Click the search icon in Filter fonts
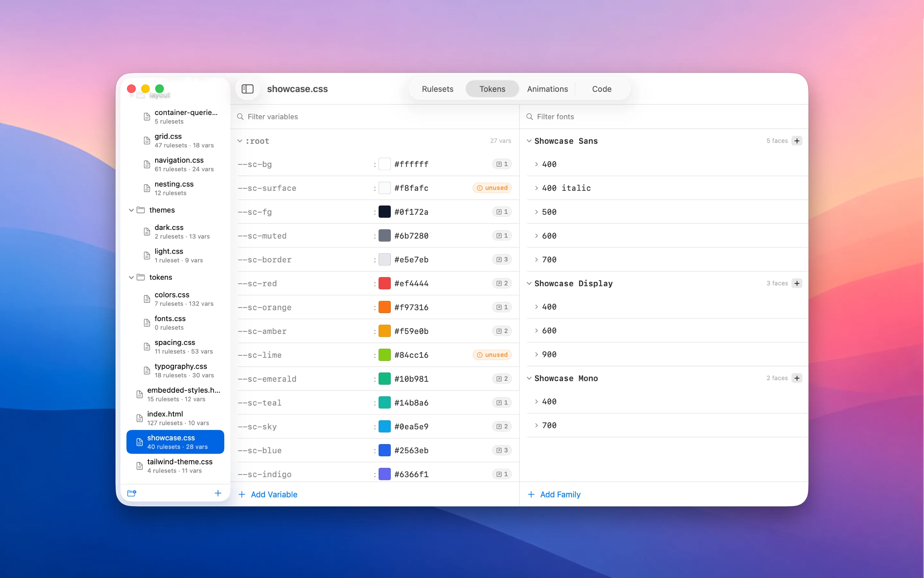This screenshot has width=924, height=578. pos(530,117)
